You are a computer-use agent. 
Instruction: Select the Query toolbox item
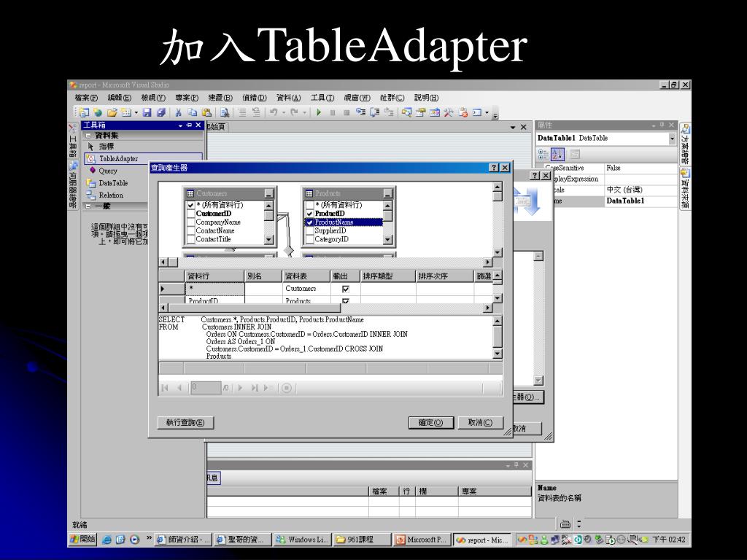[x=108, y=171]
